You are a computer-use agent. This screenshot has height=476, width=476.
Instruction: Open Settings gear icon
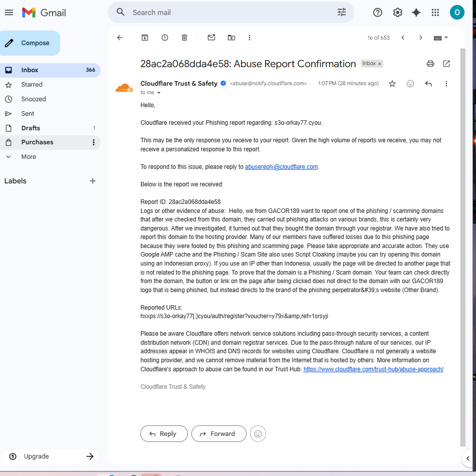click(397, 13)
